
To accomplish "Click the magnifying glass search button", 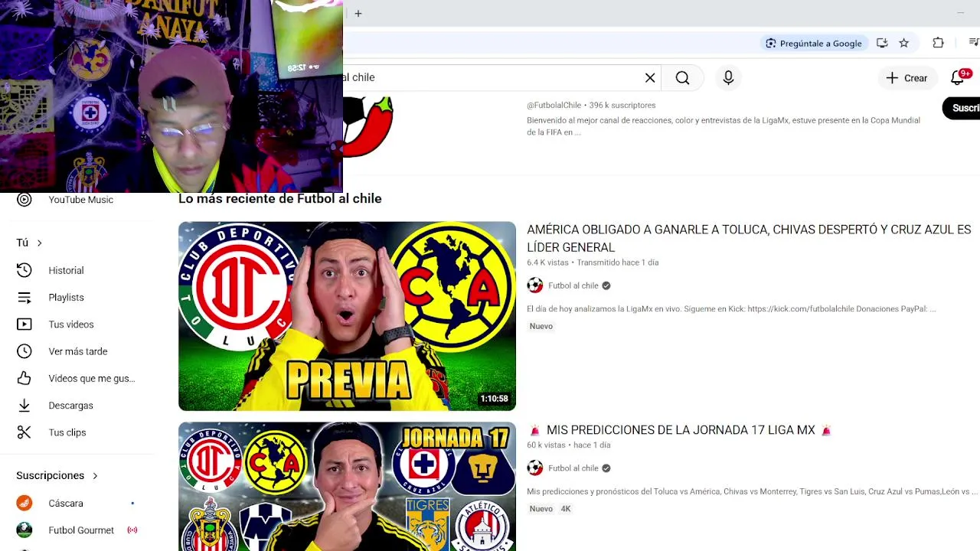I will tap(682, 77).
